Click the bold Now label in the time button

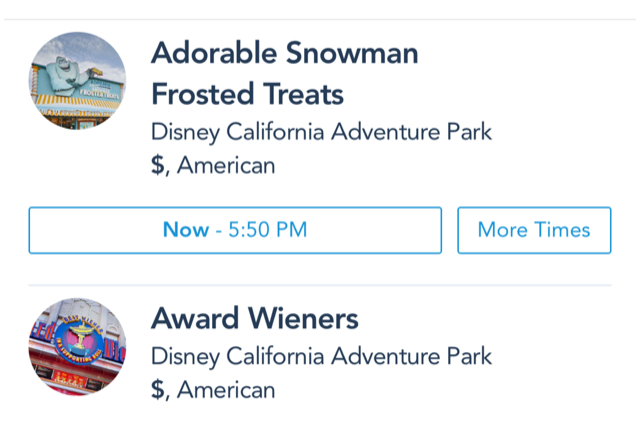pos(186,230)
